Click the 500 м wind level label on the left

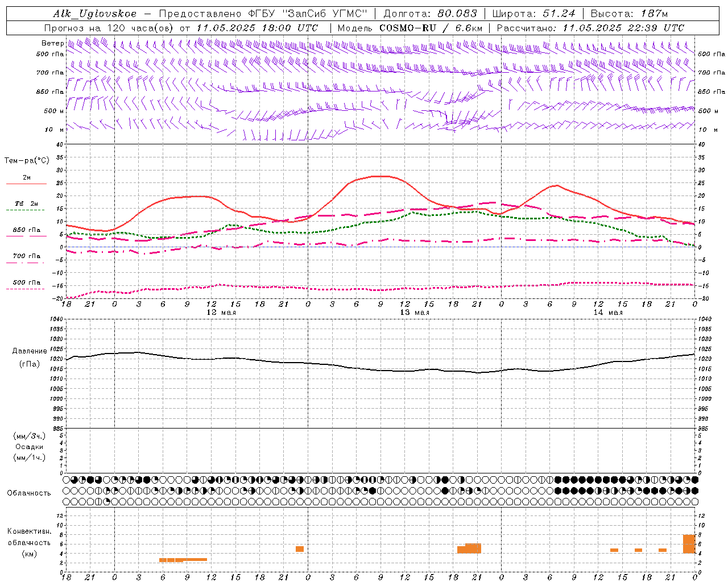54,111
